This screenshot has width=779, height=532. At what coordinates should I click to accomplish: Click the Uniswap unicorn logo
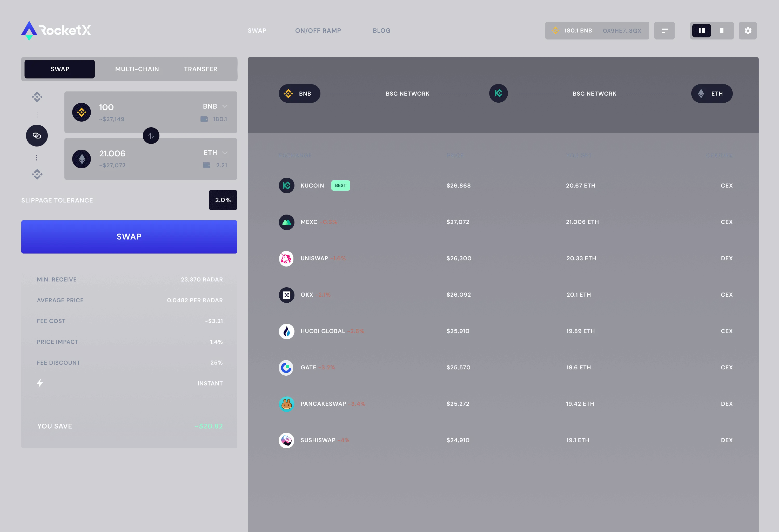[286, 258]
